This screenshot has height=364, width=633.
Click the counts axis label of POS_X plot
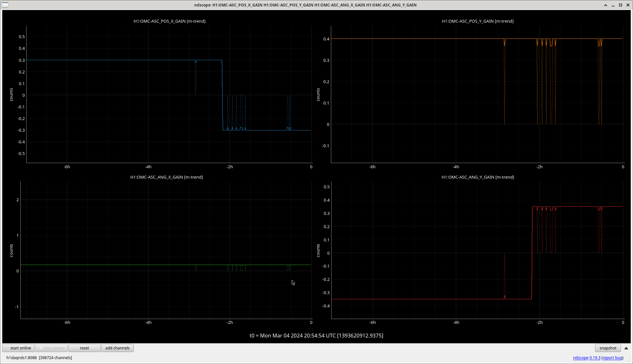[x=11, y=94]
